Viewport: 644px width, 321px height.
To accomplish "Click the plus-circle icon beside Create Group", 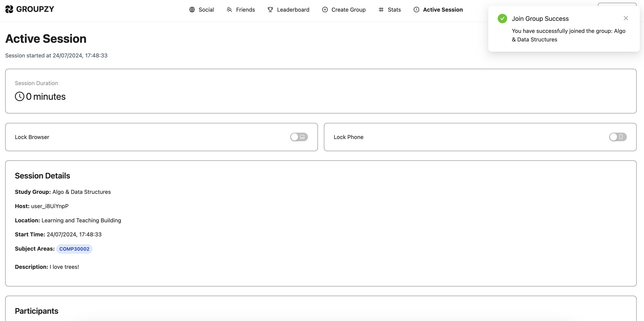I will click(x=325, y=10).
